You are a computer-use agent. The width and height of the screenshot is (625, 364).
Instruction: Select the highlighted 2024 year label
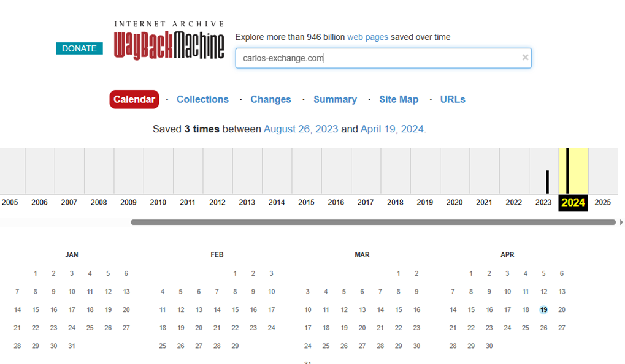(573, 203)
